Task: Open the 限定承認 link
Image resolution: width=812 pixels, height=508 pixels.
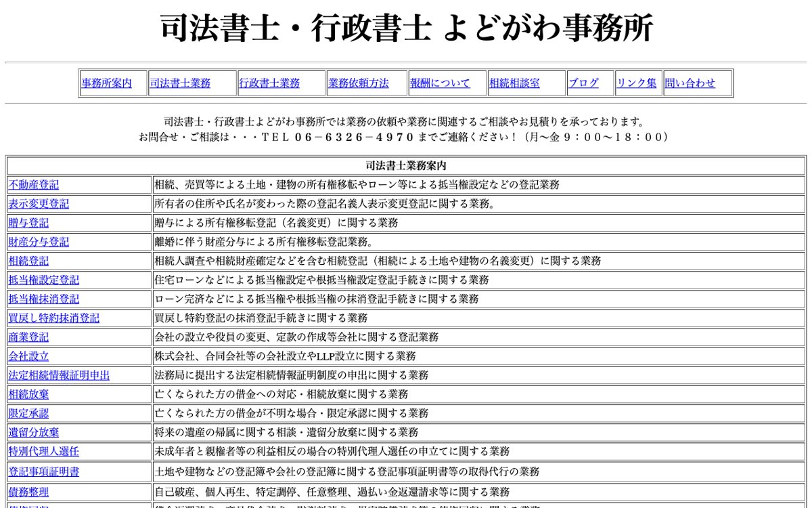Action: [x=28, y=412]
